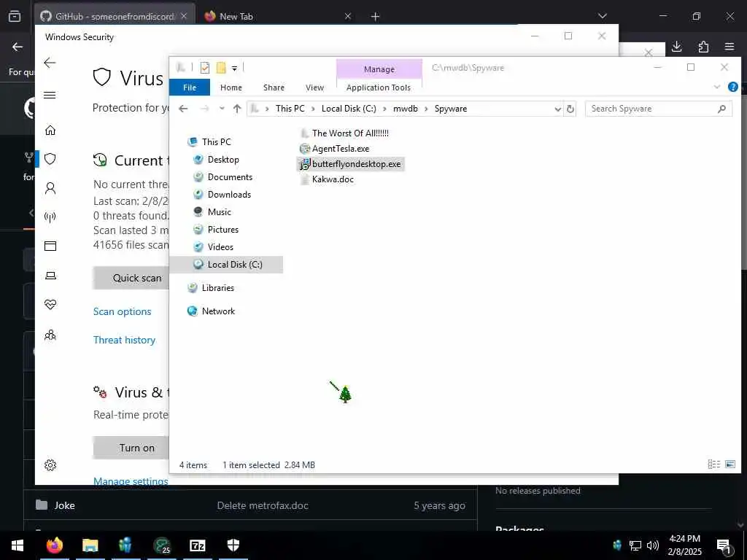Open Device performance & health heart icon
The image size is (747, 560).
point(50,305)
